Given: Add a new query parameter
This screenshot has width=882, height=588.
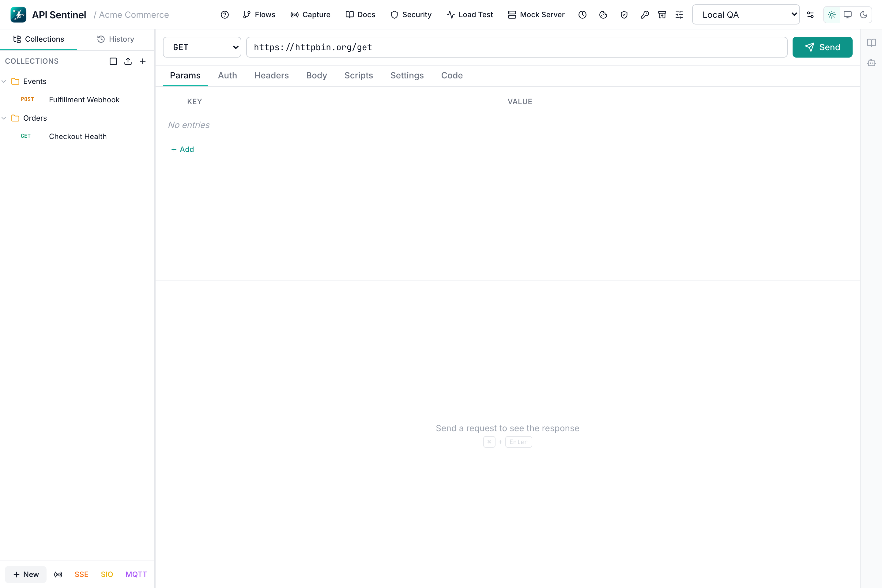Looking at the screenshot, I should (x=183, y=149).
